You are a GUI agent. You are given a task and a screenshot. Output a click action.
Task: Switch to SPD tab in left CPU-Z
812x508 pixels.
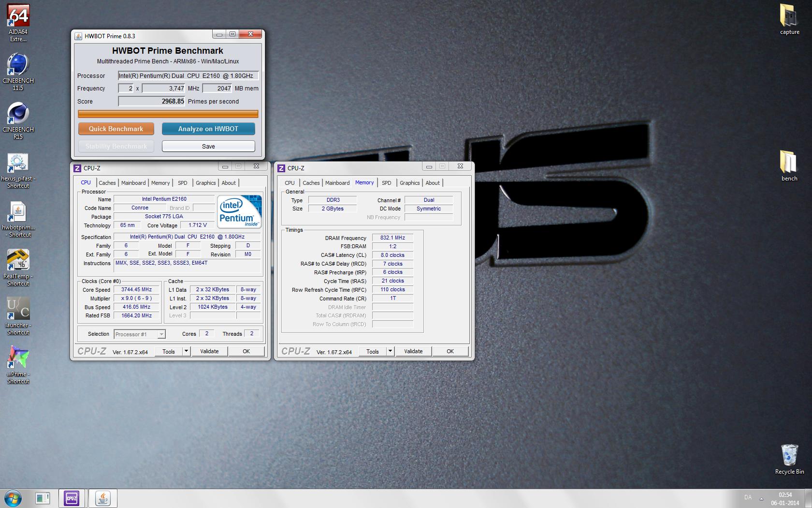click(182, 183)
